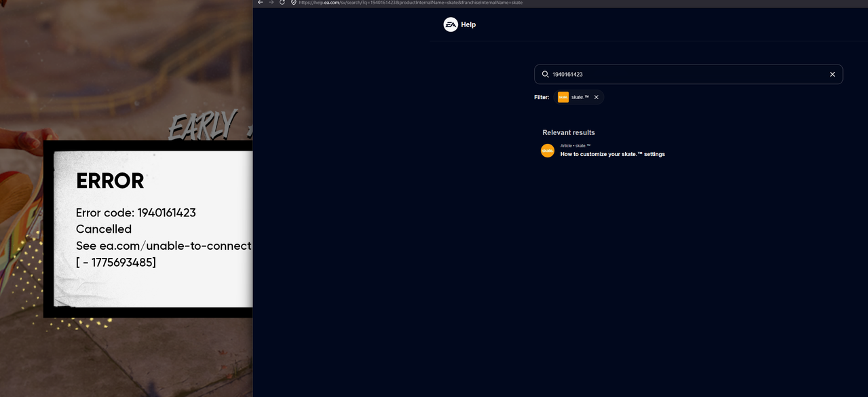This screenshot has height=397, width=868.
Task: Click the Error code: 1940161423 line
Action: (136, 212)
